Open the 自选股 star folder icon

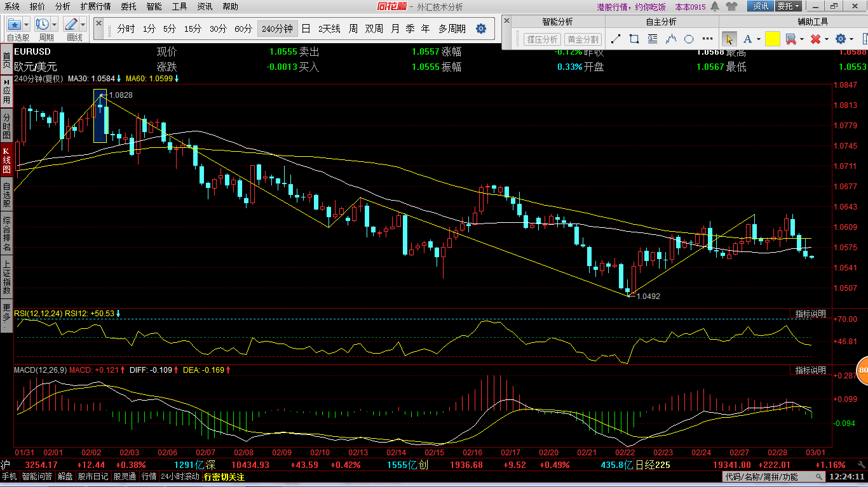tap(15, 24)
